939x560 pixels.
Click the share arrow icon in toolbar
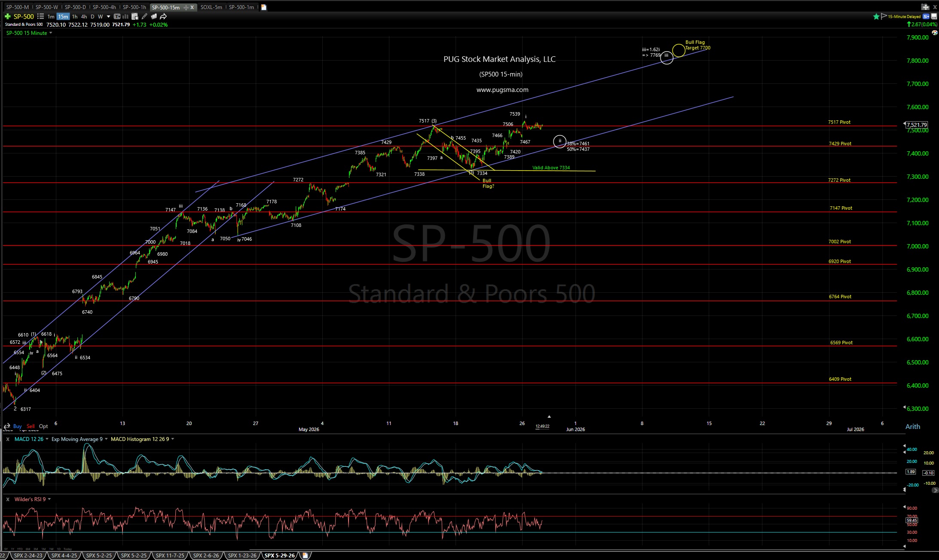[163, 16]
